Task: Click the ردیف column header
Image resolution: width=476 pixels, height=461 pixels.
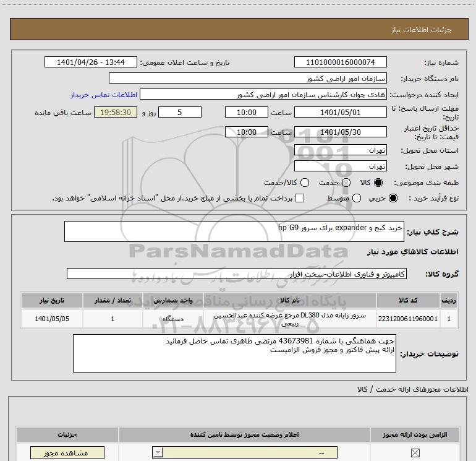Action: click(x=449, y=300)
